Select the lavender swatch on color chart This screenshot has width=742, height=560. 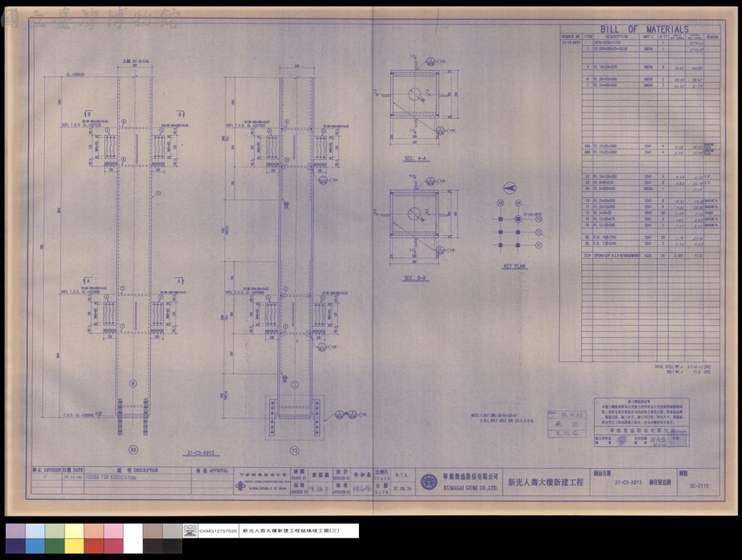[15, 531]
